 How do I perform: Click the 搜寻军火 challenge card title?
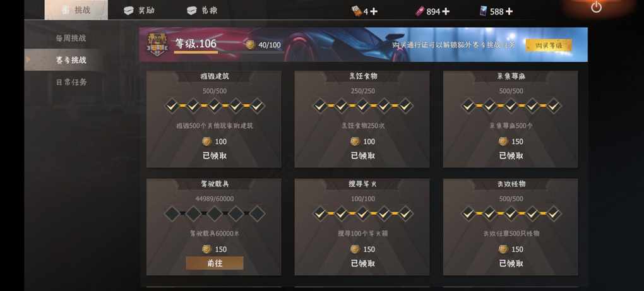click(x=362, y=184)
